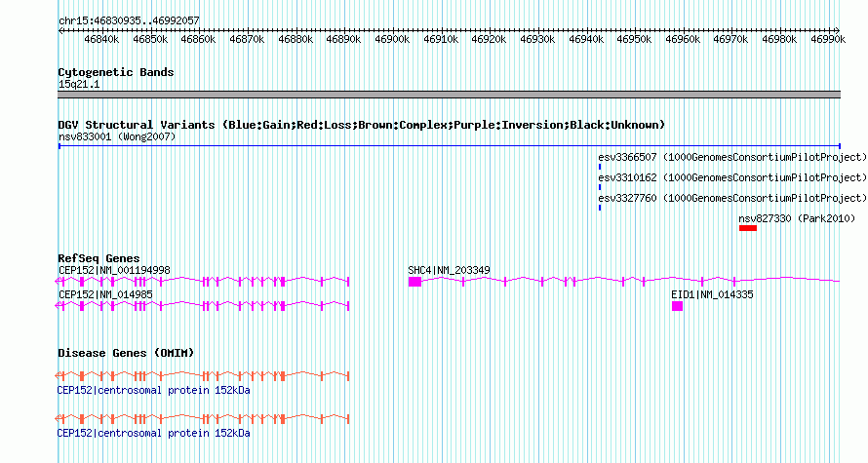Click the 46840k ruler tick label
The width and height of the screenshot is (868, 463).
tap(101, 39)
